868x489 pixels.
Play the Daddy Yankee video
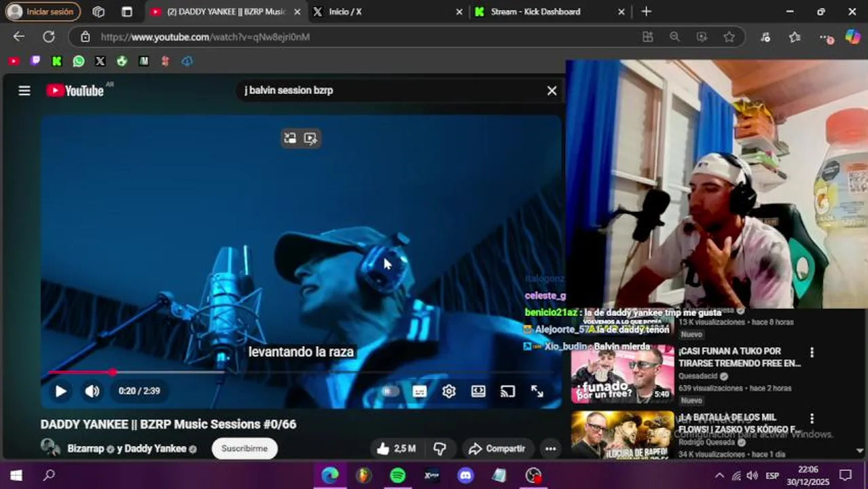tap(60, 391)
